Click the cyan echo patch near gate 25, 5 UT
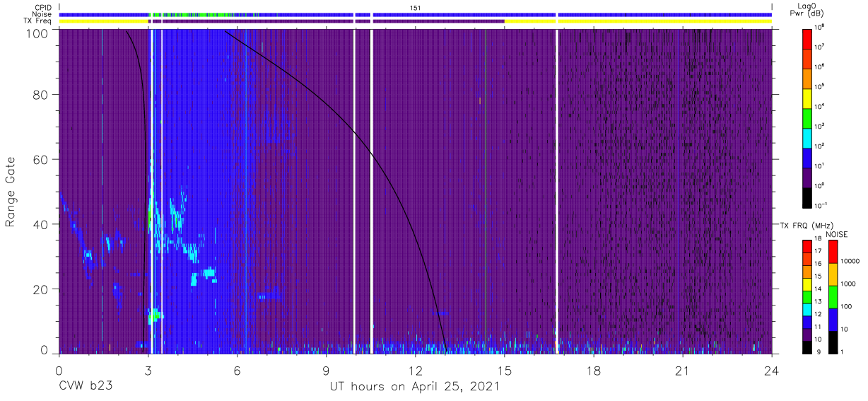This screenshot has width=868, height=401. pos(209,272)
